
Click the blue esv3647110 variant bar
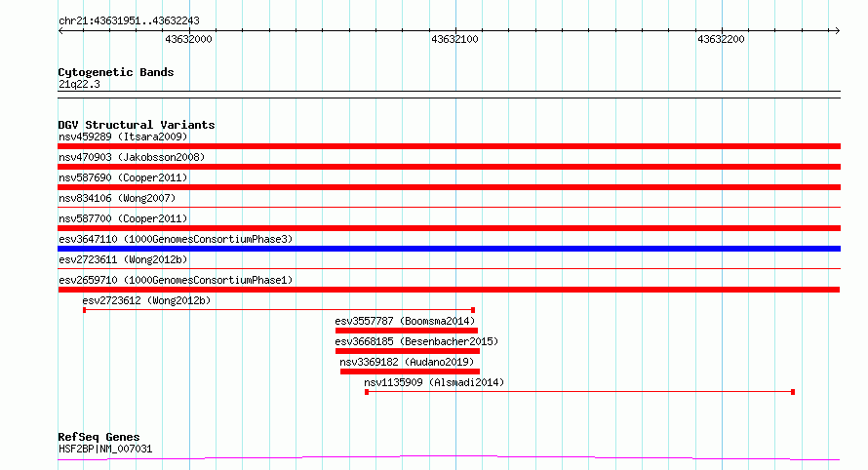[449, 249]
